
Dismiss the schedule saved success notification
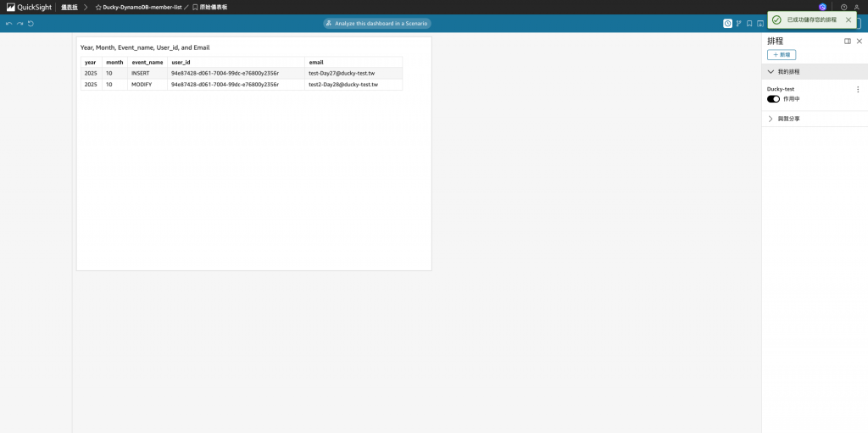point(849,20)
